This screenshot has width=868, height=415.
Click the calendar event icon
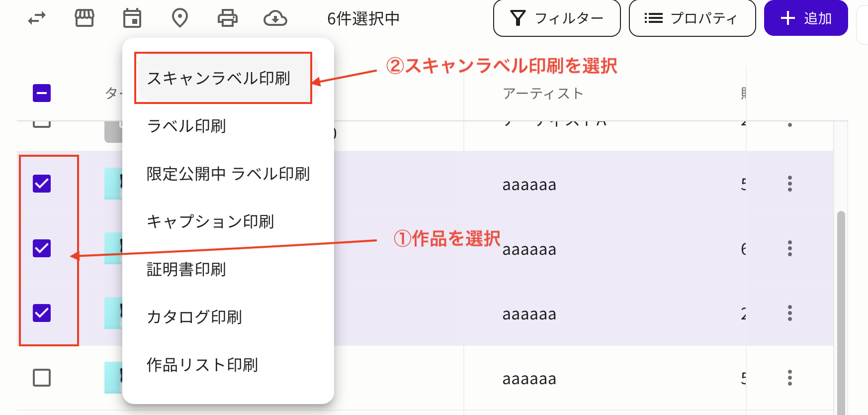tap(132, 18)
